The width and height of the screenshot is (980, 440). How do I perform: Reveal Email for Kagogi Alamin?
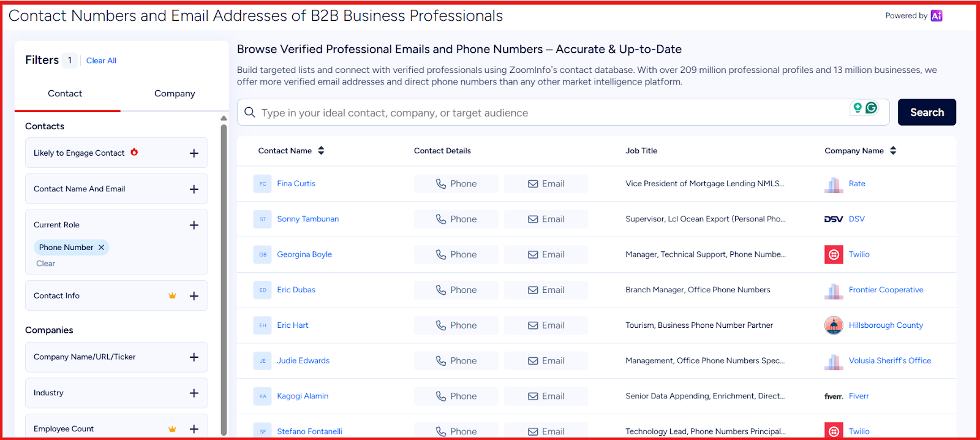(x=546, y=396)
